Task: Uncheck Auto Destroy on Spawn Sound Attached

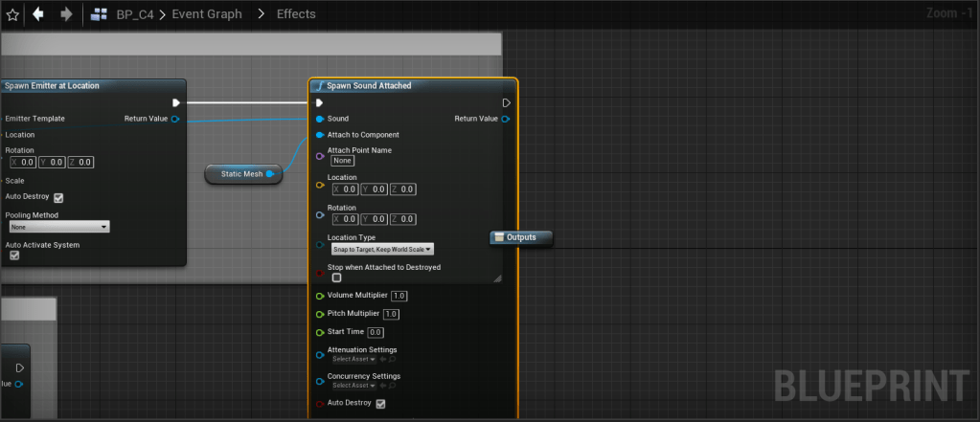Action: pyautogui.click(x=380, y=404)
